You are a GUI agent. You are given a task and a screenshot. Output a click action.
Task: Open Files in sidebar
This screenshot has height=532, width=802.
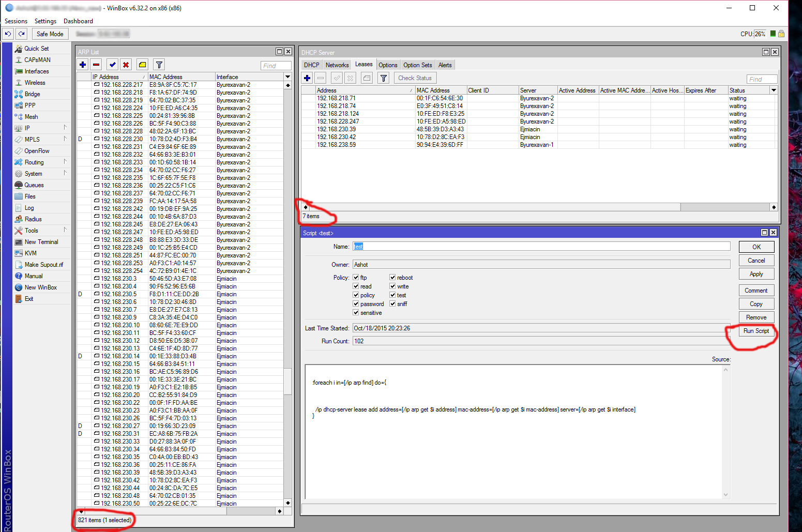[x=30, y=196]
